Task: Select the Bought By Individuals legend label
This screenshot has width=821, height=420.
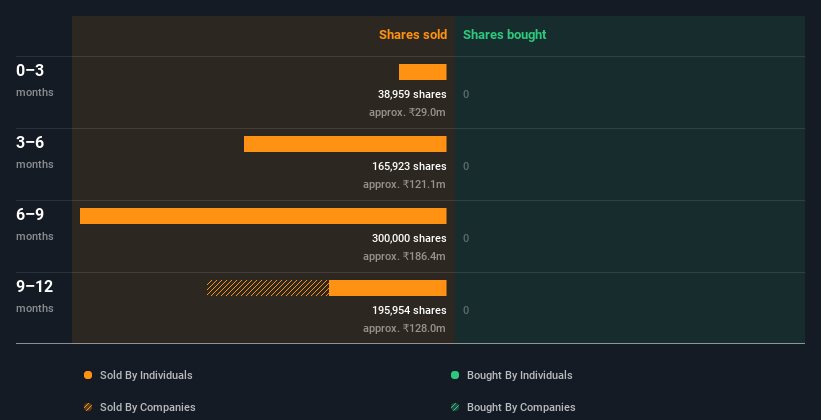Action: tap(519, 375)
